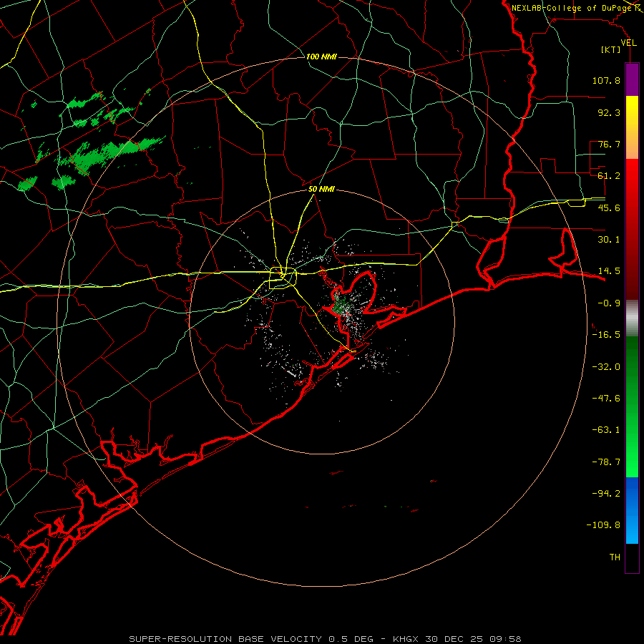Click the [KT] units label

[611, 49]
